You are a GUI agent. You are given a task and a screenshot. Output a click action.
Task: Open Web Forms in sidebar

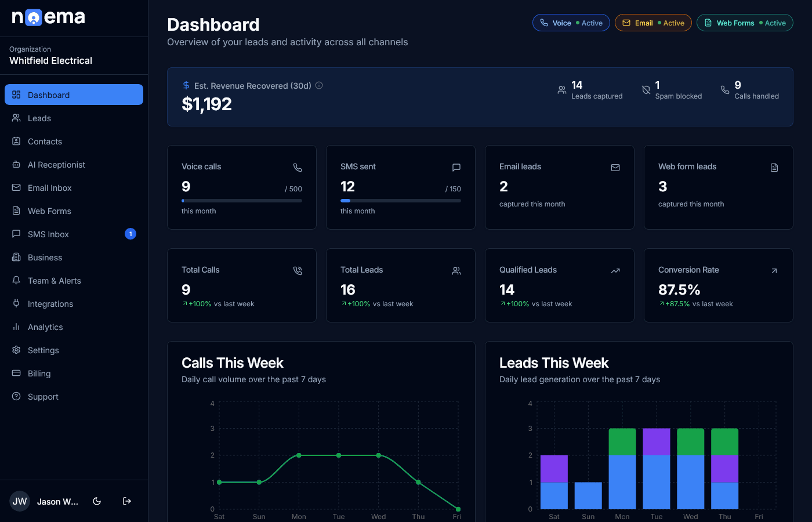[x=74, y=211]
